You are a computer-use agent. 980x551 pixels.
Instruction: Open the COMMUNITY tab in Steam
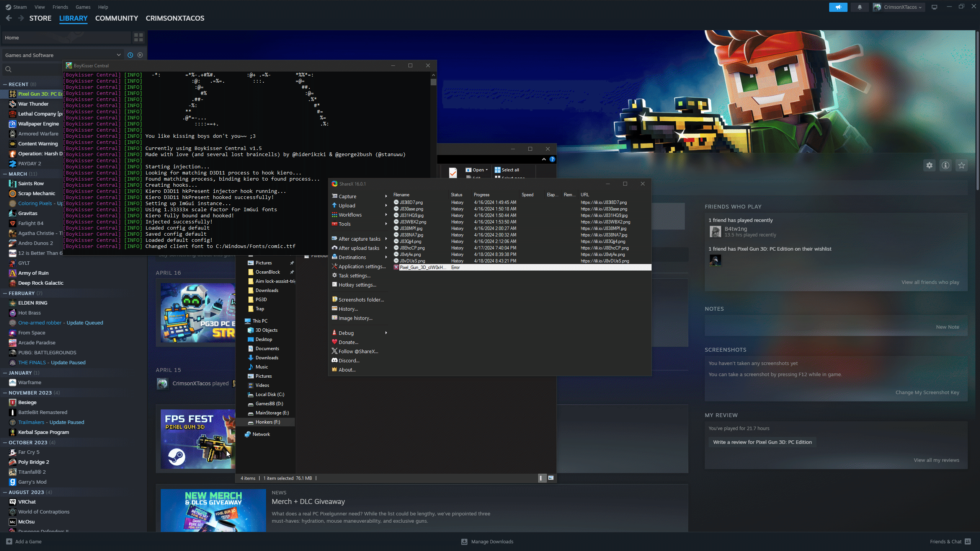(x=116, y=18)
